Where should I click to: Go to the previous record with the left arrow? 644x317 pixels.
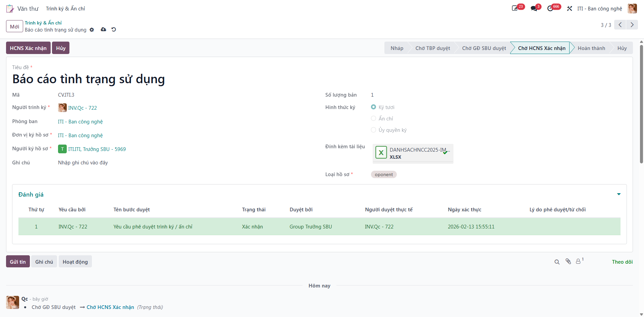(x=620, y=25)
